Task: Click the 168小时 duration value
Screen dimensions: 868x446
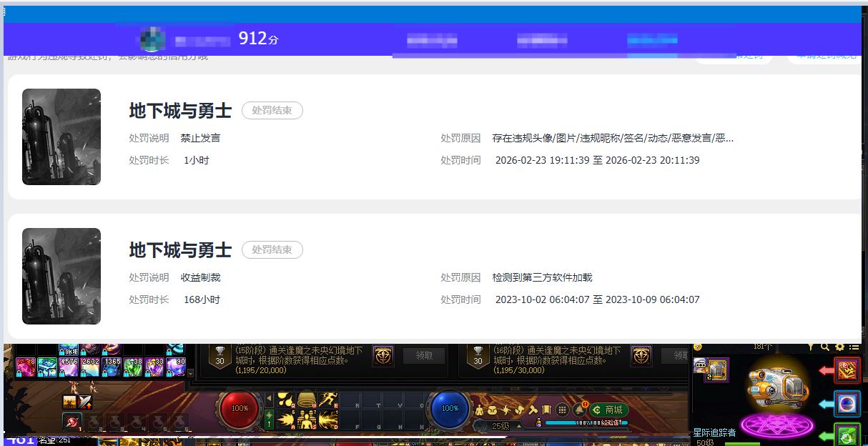Action: click(x=202, y=299)
